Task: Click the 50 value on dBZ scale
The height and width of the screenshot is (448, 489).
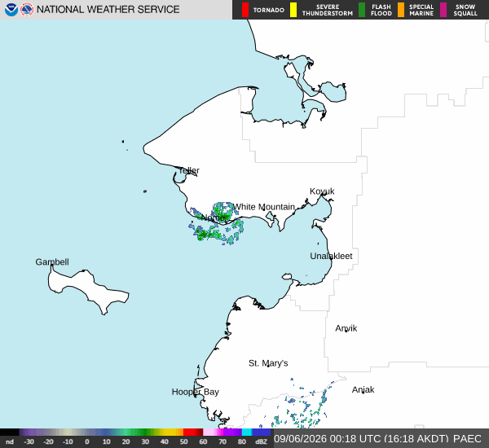Action: 183,441
